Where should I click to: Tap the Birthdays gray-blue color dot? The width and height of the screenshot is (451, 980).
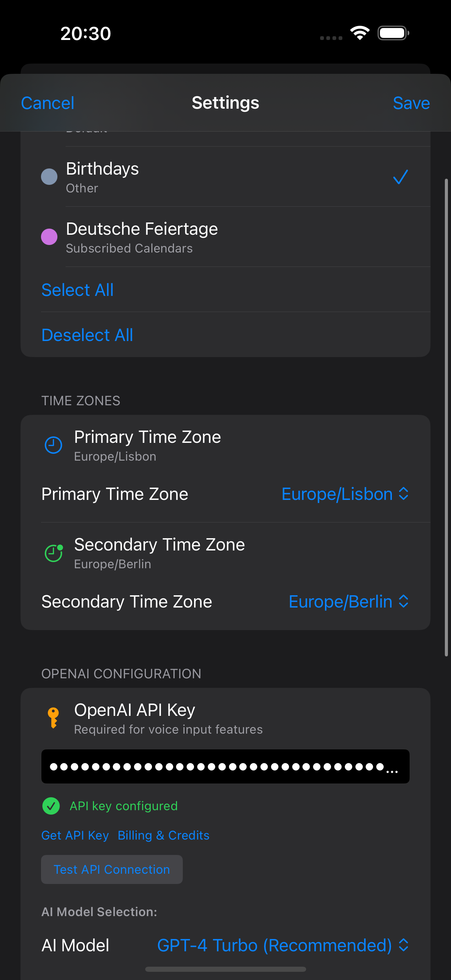point(49,177)
